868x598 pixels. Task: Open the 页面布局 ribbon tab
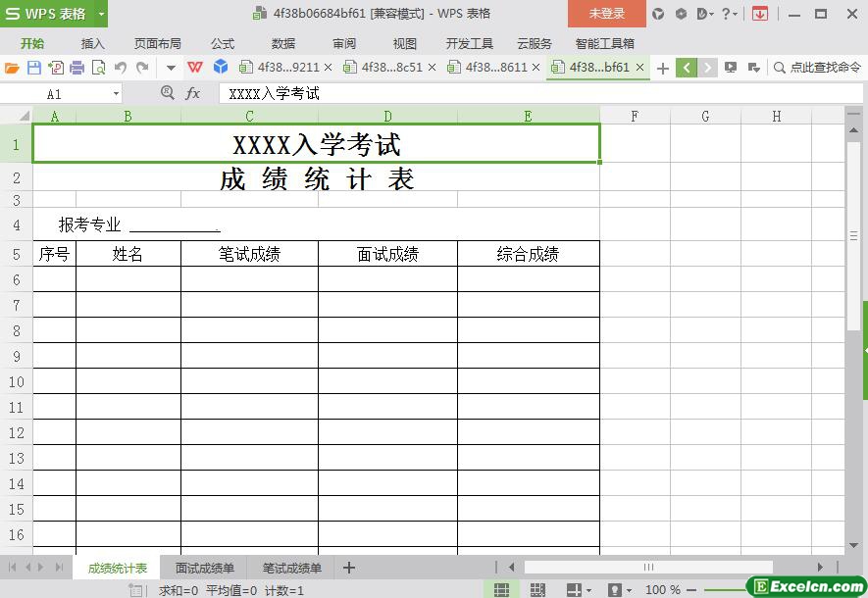click(x=158, y=43)
